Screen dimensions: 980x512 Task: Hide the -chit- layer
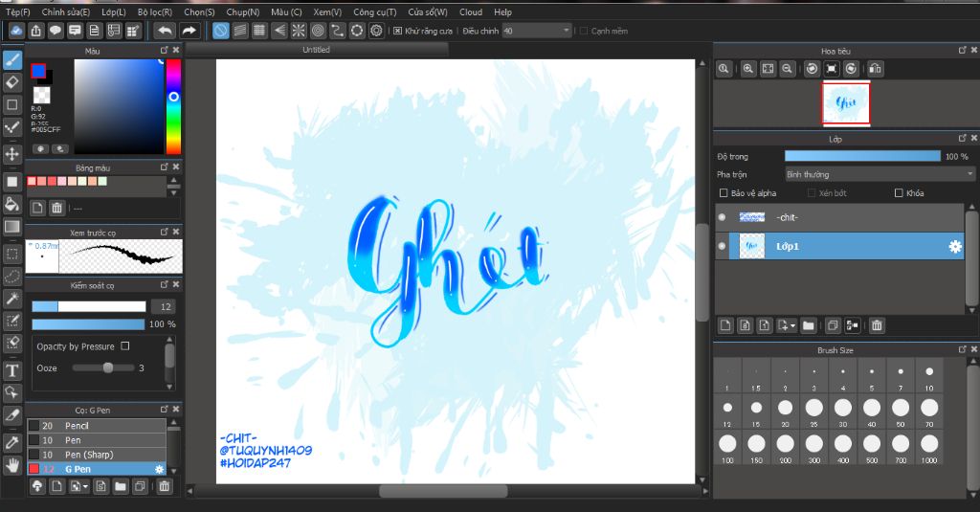[722, 217]
